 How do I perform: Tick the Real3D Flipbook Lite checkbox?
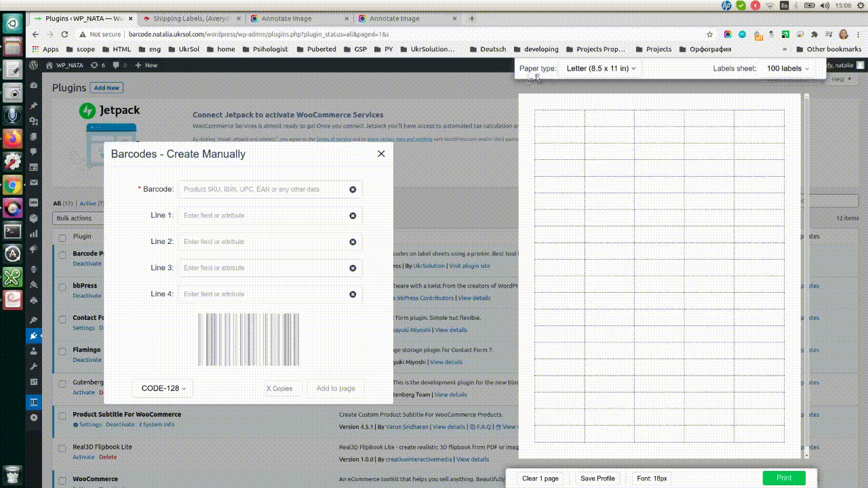[62, 447]
